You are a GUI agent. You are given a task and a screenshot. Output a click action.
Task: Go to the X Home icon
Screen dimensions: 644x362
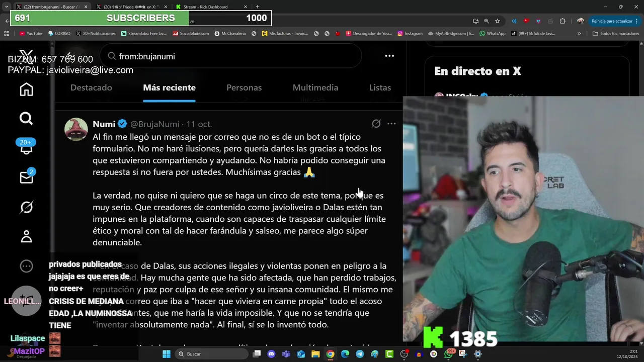(x=26, y=89)
